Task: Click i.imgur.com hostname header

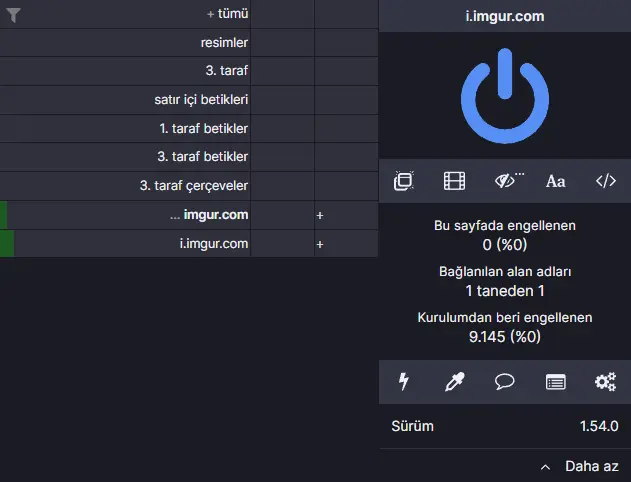Action: (x=505, y=16)
